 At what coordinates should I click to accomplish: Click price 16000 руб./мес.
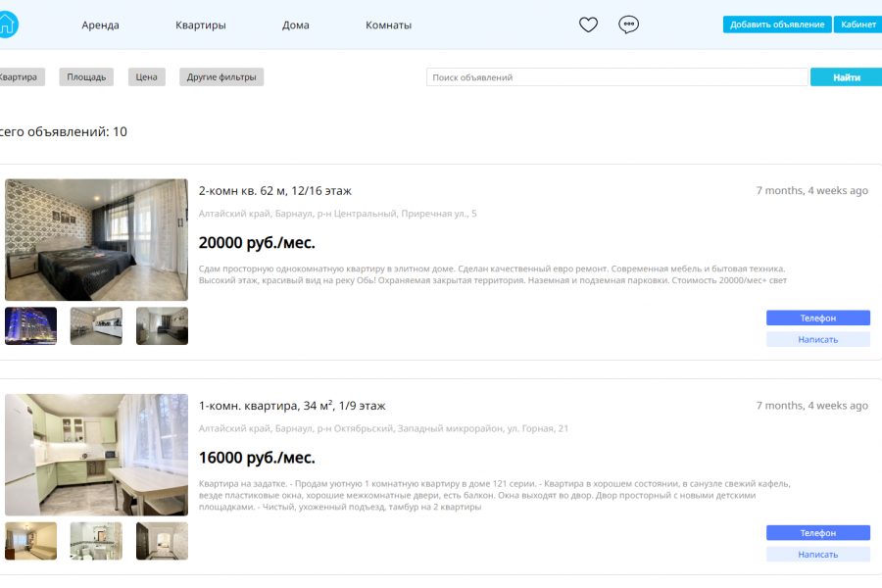tap(257, 458)
